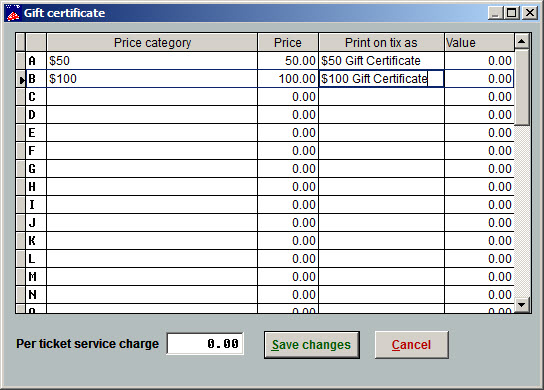Viewport: 544px width, 390px height.
Task: Click the Gift certificate title bar icon
Action: tap(12, 13)
